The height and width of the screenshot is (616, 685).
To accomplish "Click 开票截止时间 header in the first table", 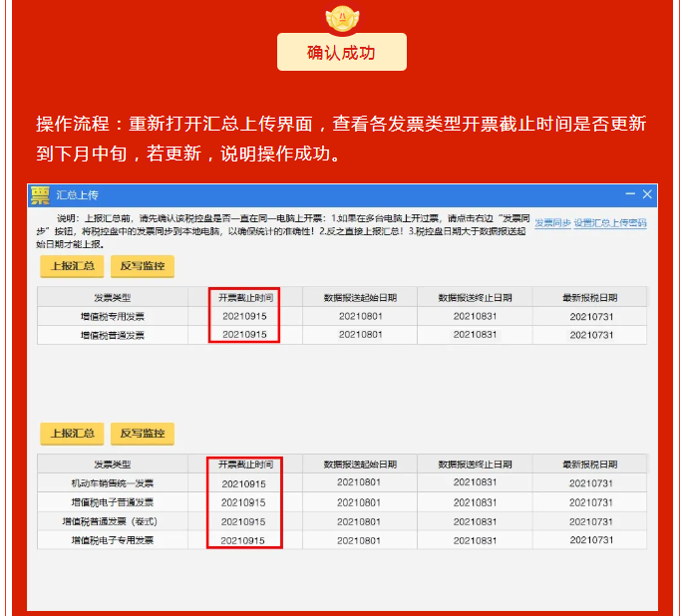I will coord(244,297).
